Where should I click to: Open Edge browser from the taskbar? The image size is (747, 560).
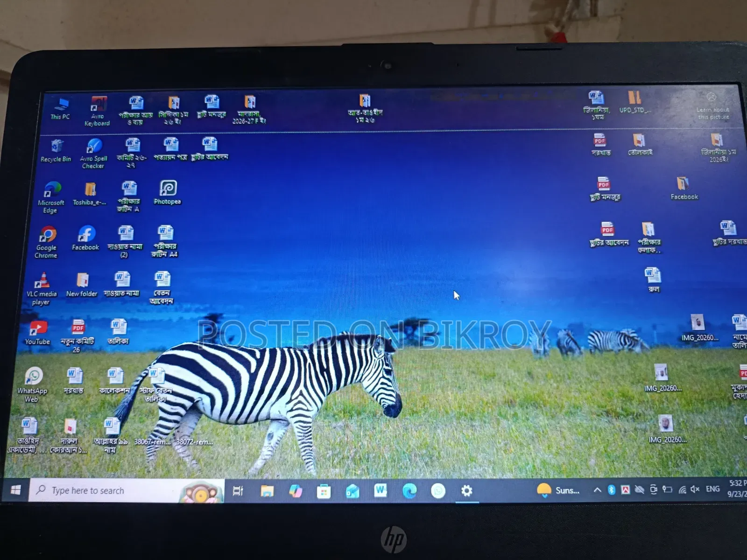(409, 491)
